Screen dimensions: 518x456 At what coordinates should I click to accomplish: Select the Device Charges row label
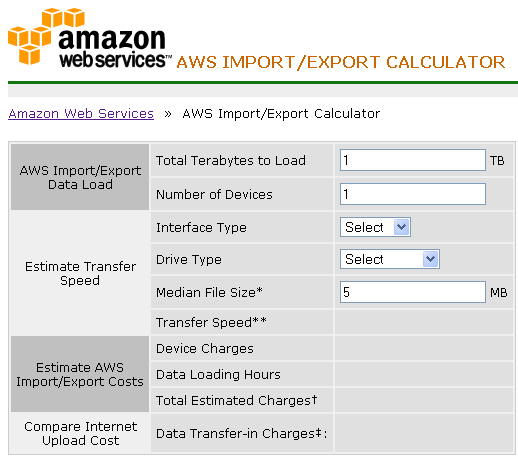click(205, 348)
